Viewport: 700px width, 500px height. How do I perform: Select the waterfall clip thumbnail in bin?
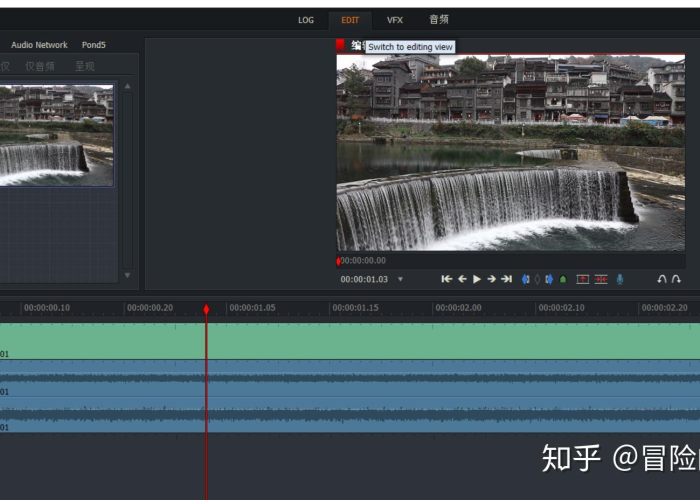pyautogui.click(x=56, y=135)
